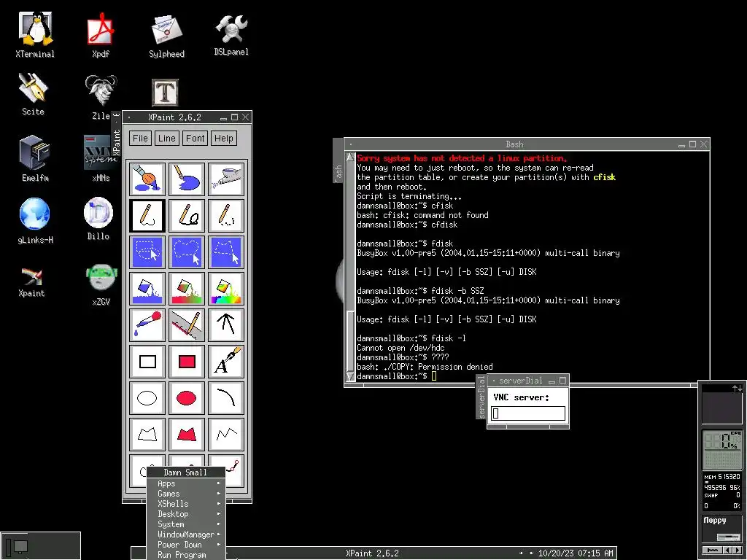This screenshot has height=560, width=747.
Task: Expand the Apps submenu
Action: click(x=186, y=483)
